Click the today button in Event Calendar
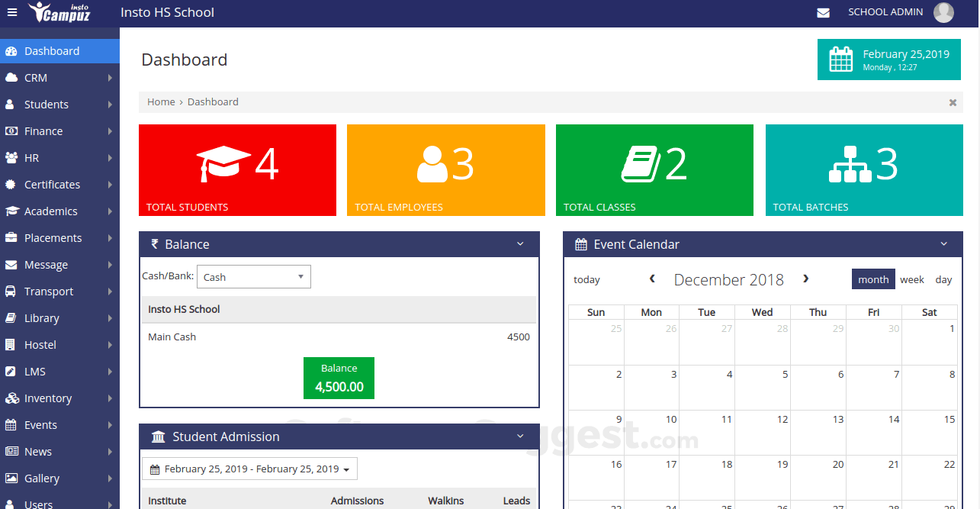The image size is (980, 509). pyautogui.click(x=586, y=279)
